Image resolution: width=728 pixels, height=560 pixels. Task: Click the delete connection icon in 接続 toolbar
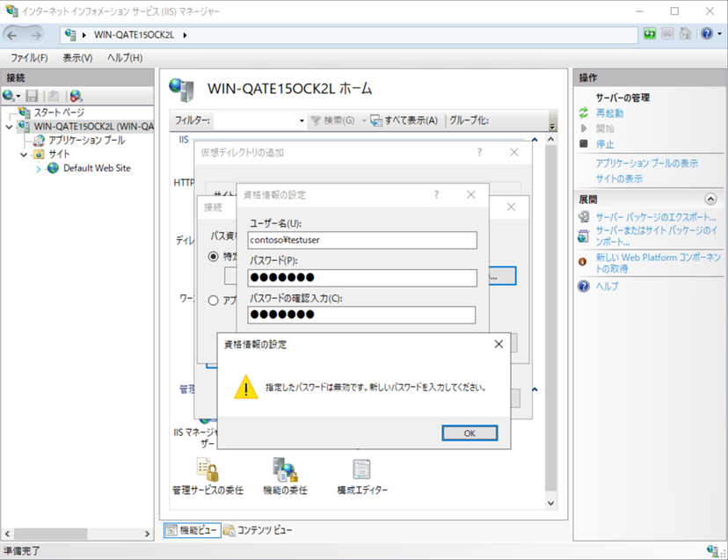pos(76,95)
